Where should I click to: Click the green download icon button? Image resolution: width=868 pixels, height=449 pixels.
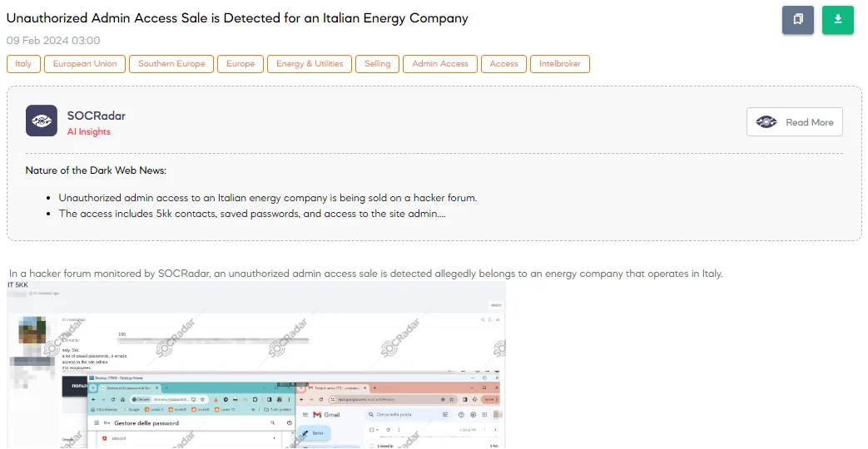coord(837,20)
